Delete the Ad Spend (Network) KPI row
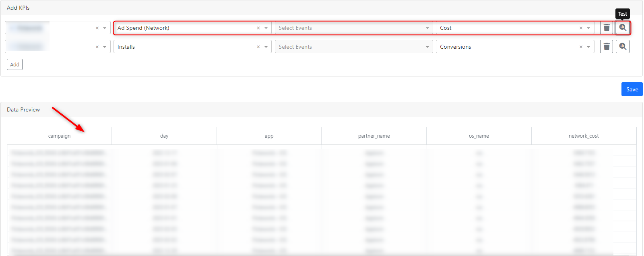Viewport: 644px width, 256px height. [x=607, y=28]
